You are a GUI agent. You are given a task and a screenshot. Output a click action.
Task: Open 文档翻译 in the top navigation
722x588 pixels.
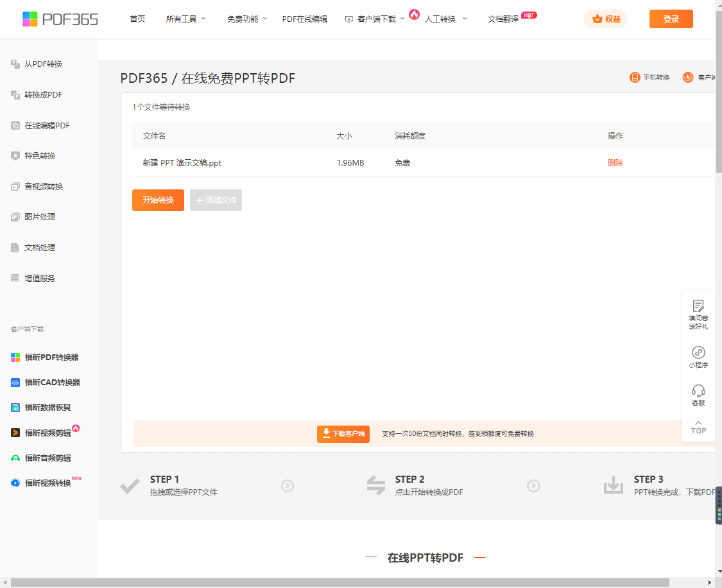pyautogui.click(x=503, y=19)
